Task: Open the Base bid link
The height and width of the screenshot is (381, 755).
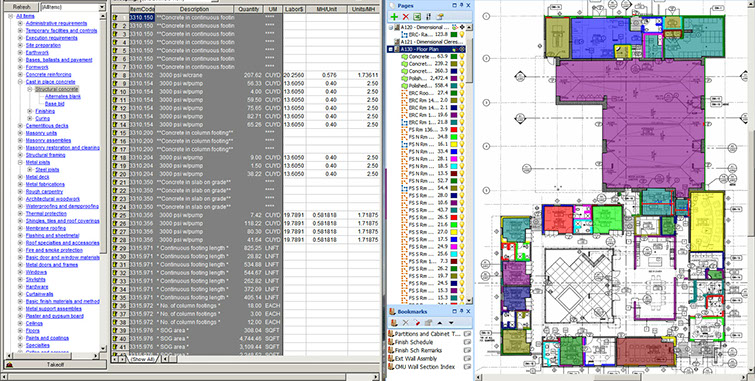Action: (54, 104)
